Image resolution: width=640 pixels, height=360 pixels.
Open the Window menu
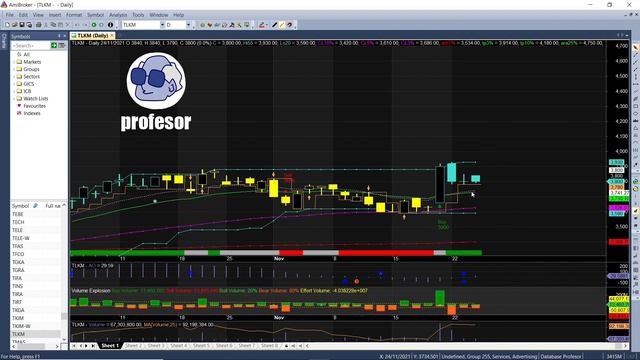[158, 15]
